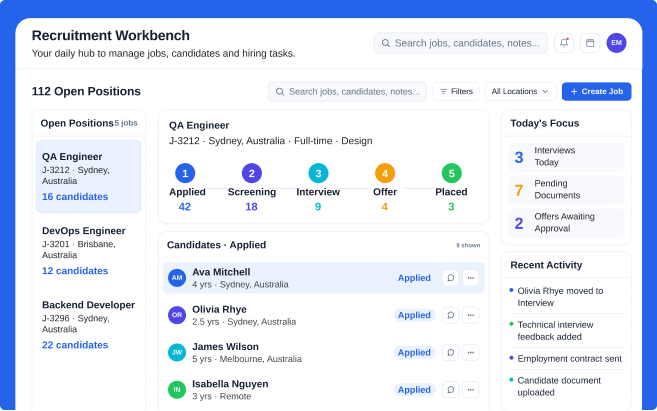657x411 pixels.
Task: Click the Today's Focus heading
Action: click(545, 123)
